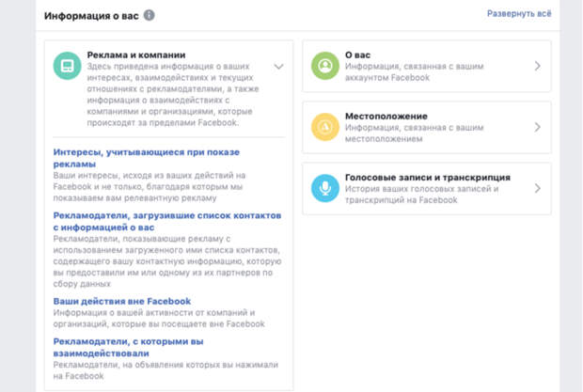The width and height of the screenshot is (583, 392).
Task: Click Голосовые записи и транскрипция heading
Action: pyautogui.click(x=428, y=178)
